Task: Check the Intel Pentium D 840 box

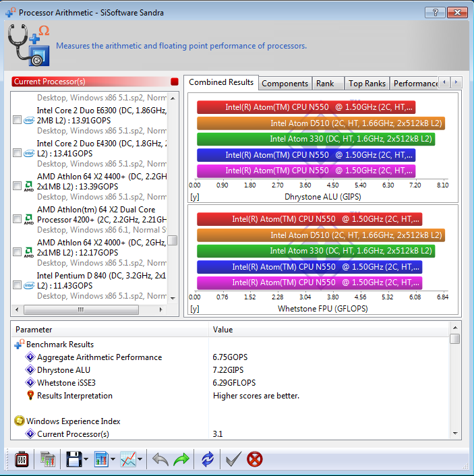Action: pos(17,285)
